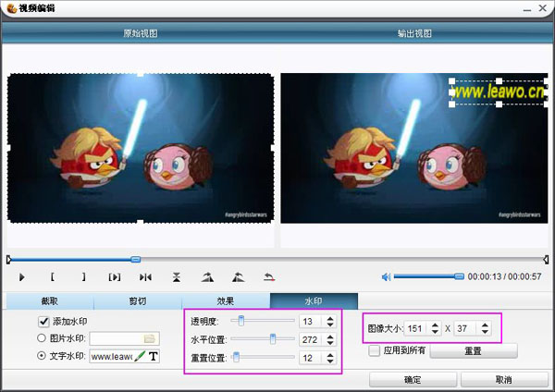
Task: Click the undo reset arrow icon
Action: tap(269, 277)
